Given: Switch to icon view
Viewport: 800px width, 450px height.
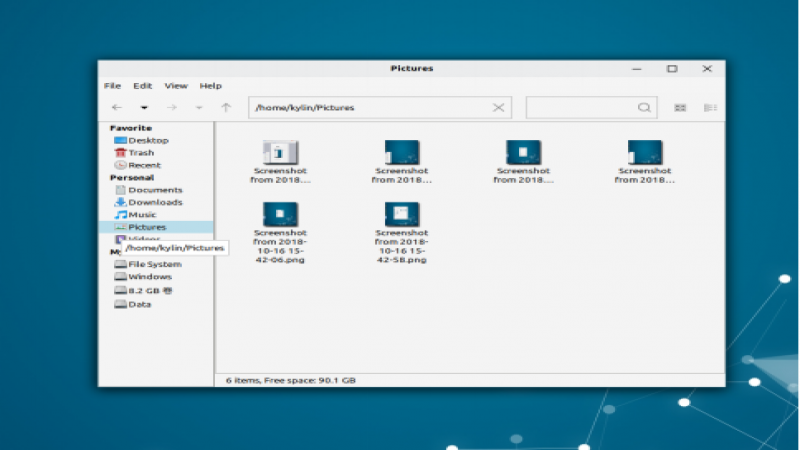Looking at the screenshot, I should click(681, 107).
